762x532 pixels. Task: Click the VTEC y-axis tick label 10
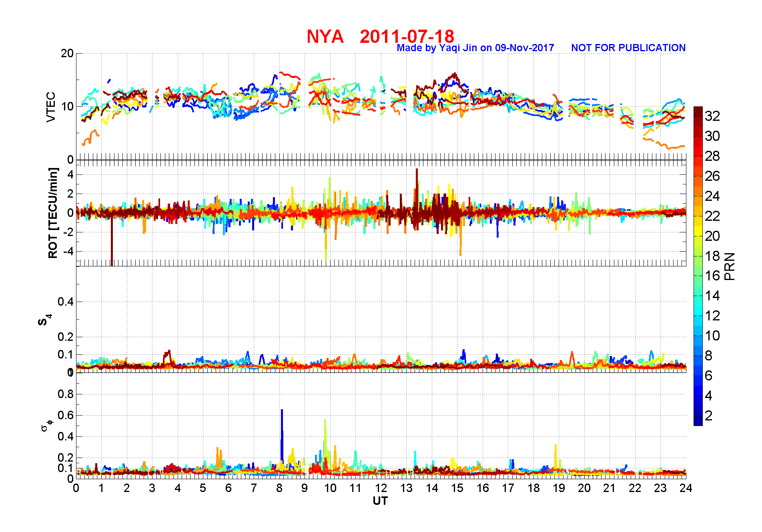click(67, 106)
